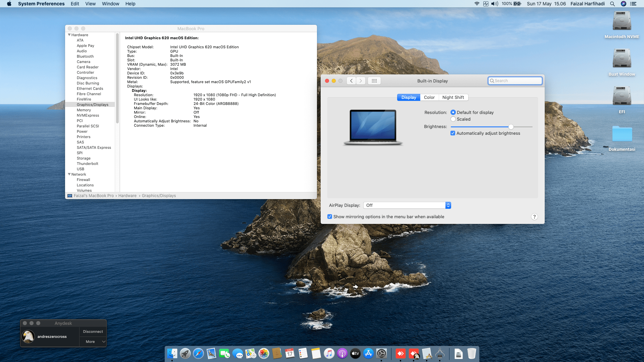The height and width of the screenshot is (362, 644).
Task: Open Music from the Dock
Action: [x=329, y=353]
